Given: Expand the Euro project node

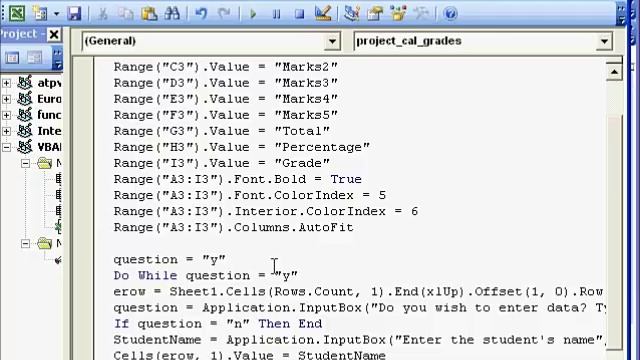Looking at the screenshot, I should (x=6, y=99).
